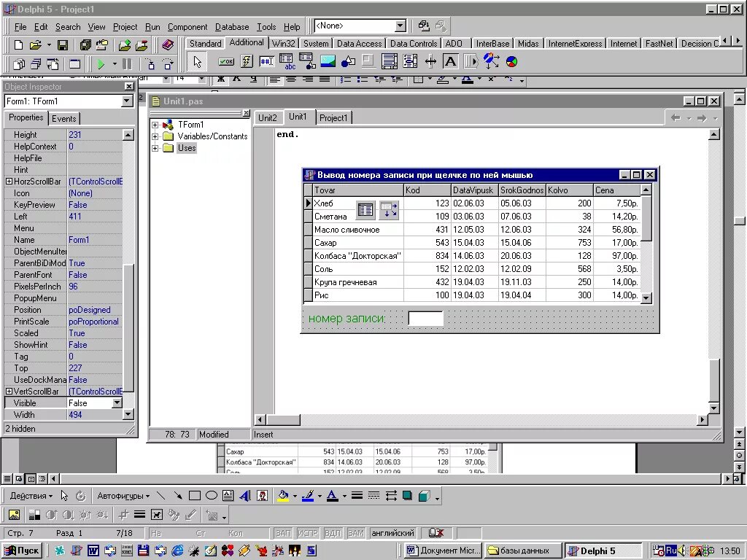Select the Oval shape tool
The image size is (747, 560).
pyautogui.click(x=212, y=495)
